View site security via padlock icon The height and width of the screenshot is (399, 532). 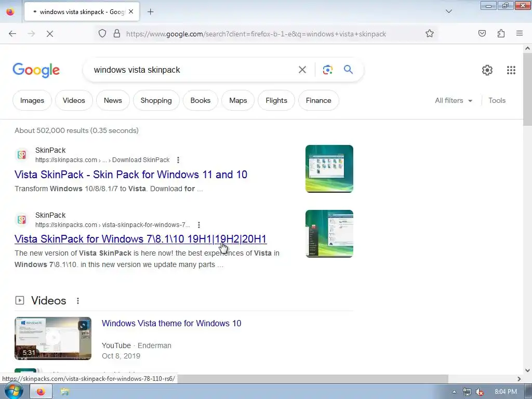tap(117, 34)
